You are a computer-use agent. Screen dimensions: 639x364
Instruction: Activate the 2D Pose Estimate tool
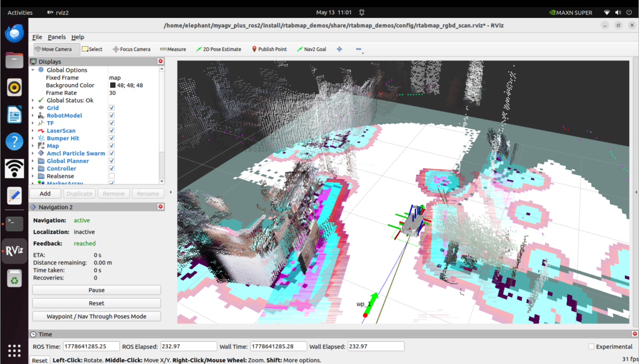coord(219,49)
